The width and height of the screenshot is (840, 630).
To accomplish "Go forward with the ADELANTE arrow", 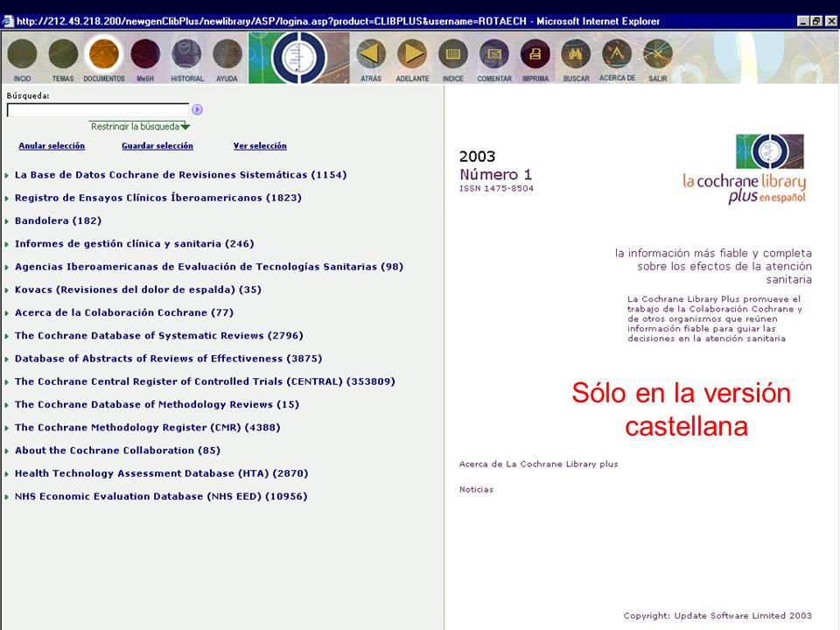I will pyautogui.click(x=412, y=54).
